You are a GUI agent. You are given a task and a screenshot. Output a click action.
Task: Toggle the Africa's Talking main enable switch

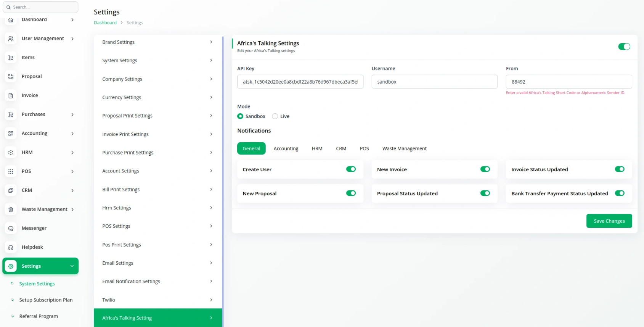tap(624, 47)
